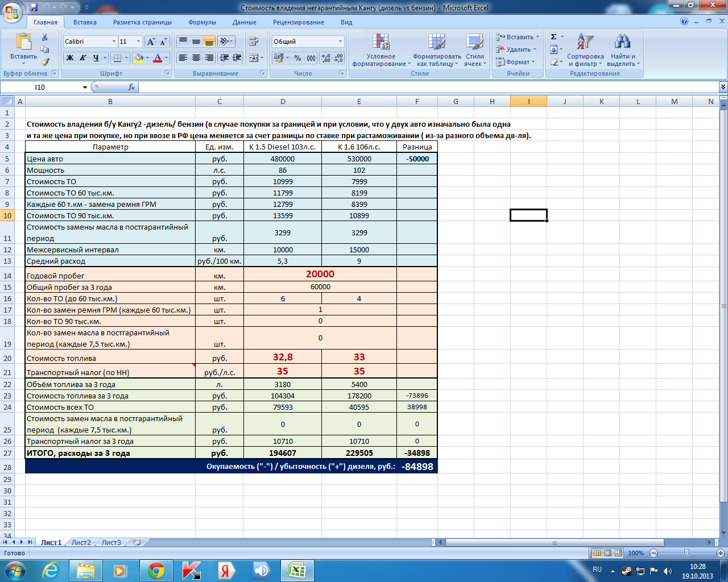
Task: Click Increase Decimal icon
Action: [x=326, y=58]
